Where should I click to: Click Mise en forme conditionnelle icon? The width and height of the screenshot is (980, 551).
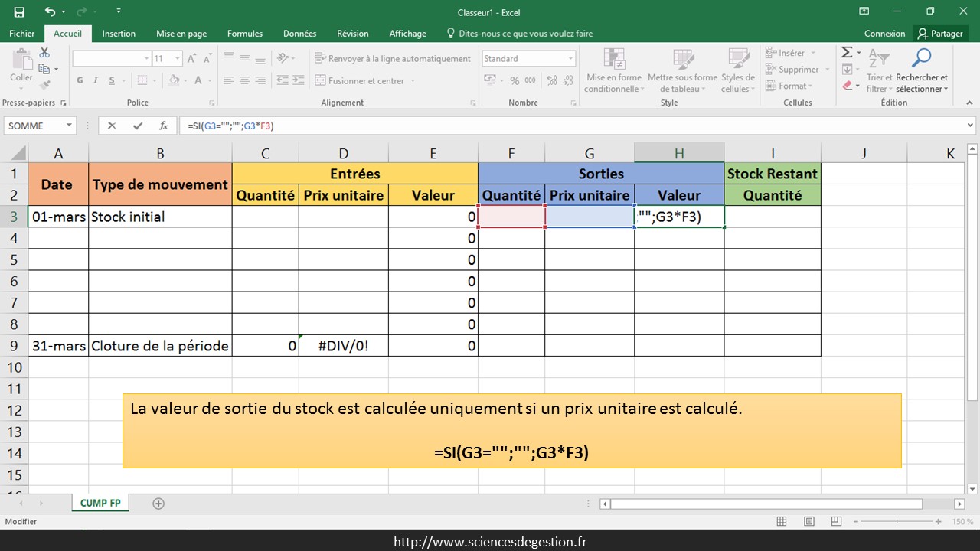coord(613,60)
